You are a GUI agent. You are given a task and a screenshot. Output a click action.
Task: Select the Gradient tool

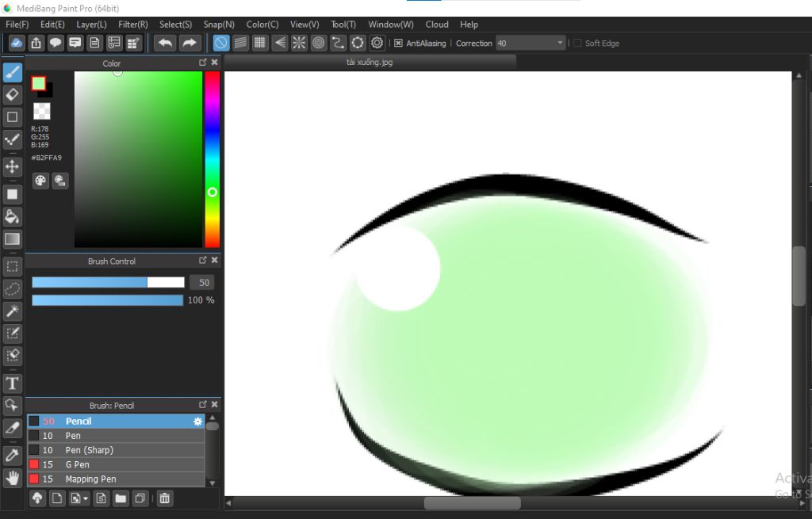[x=13, y=239]
